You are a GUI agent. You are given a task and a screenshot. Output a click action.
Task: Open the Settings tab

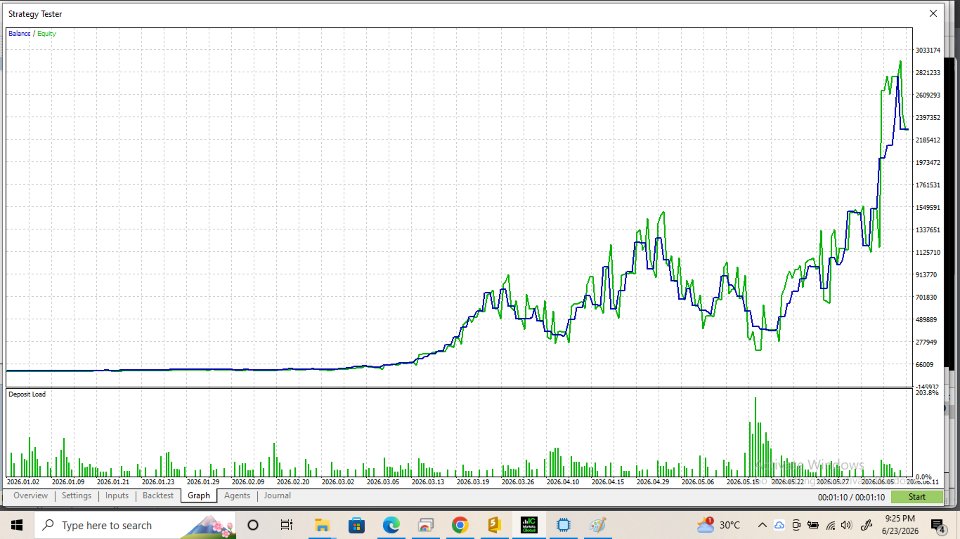(x=77, y=496)
